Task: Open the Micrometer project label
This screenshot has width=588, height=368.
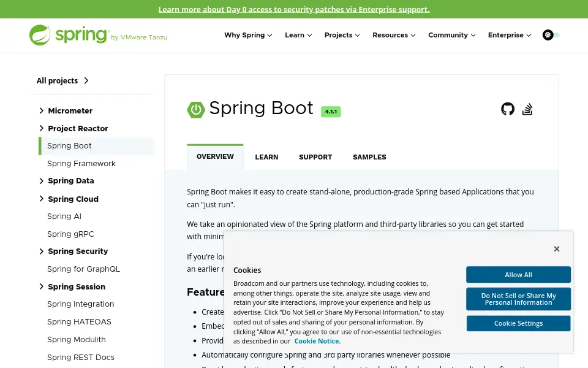Action: tap(70, 111)
